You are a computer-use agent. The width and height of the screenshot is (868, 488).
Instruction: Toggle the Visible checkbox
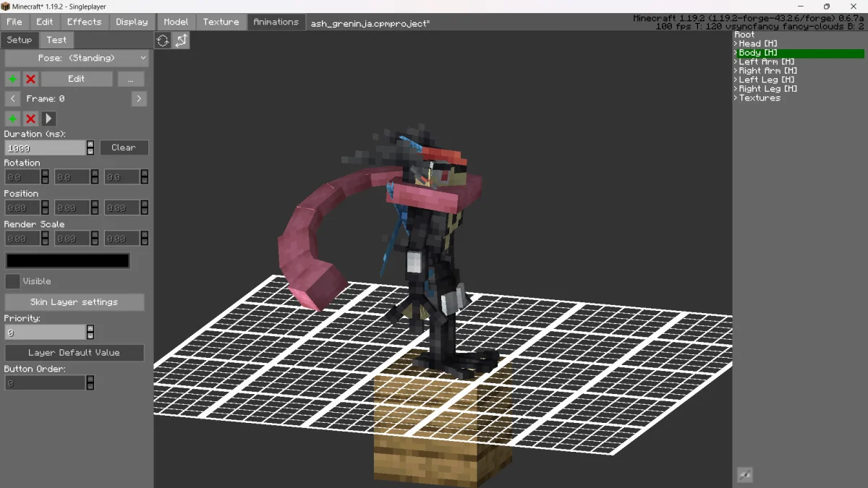pyautogui.click(x=12, y=281)
